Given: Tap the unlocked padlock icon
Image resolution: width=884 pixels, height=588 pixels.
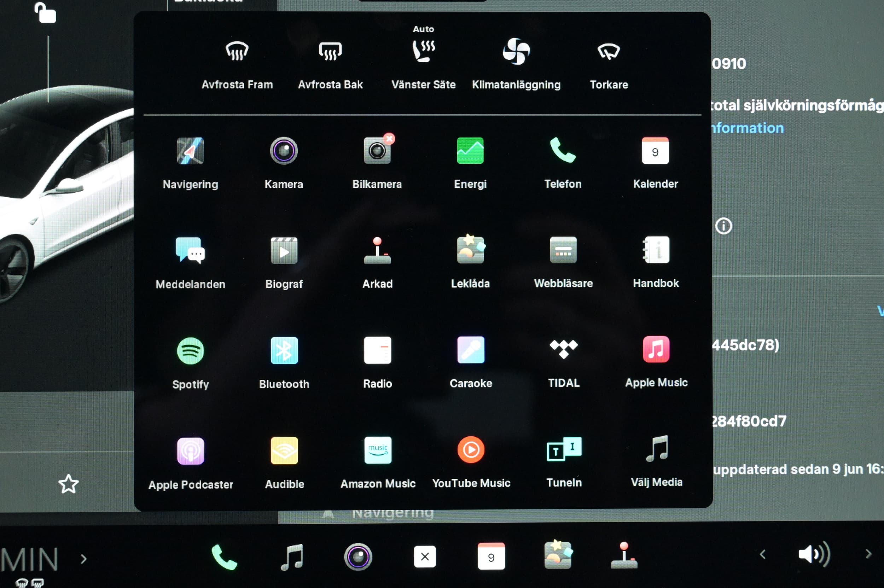Looking at the screenshot, I should click(45, 12).
